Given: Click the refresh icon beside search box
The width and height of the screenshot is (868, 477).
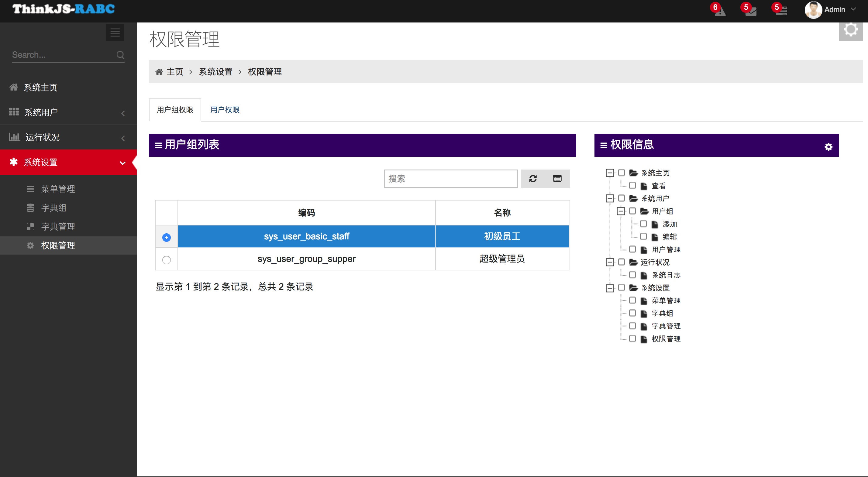Looking at the screenshot, I should (x=533, y=179).
